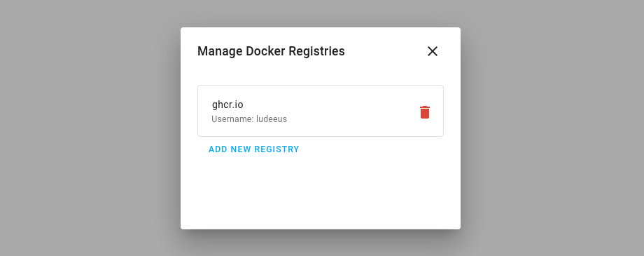644x256 pixels.
Task: Delete the ghcr.io registry with trash icon
Action: 425,112
